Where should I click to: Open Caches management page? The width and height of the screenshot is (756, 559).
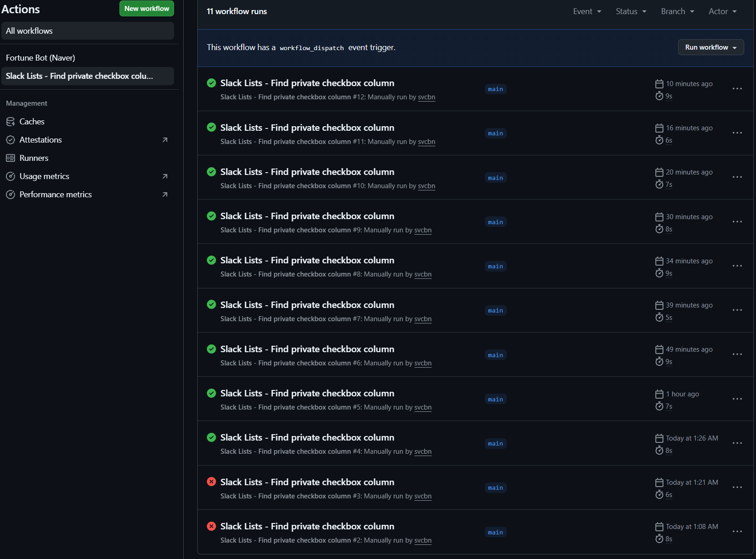[x=87, y=122]
